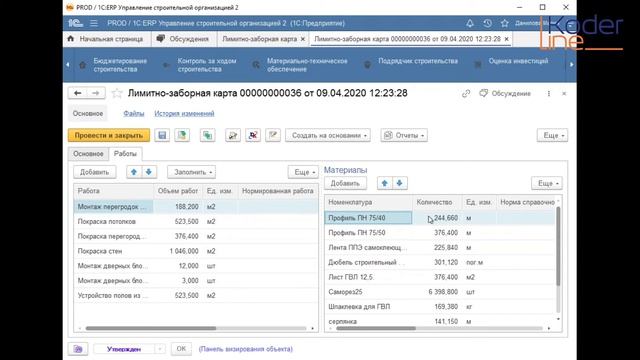Screen dimensions: 640x360
Task: Switch to the Обсуждения tab
Action: coord(183,39)
